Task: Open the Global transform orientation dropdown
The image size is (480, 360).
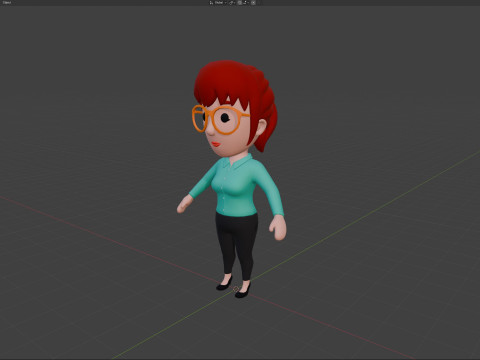Action: (x=218, y=2)
